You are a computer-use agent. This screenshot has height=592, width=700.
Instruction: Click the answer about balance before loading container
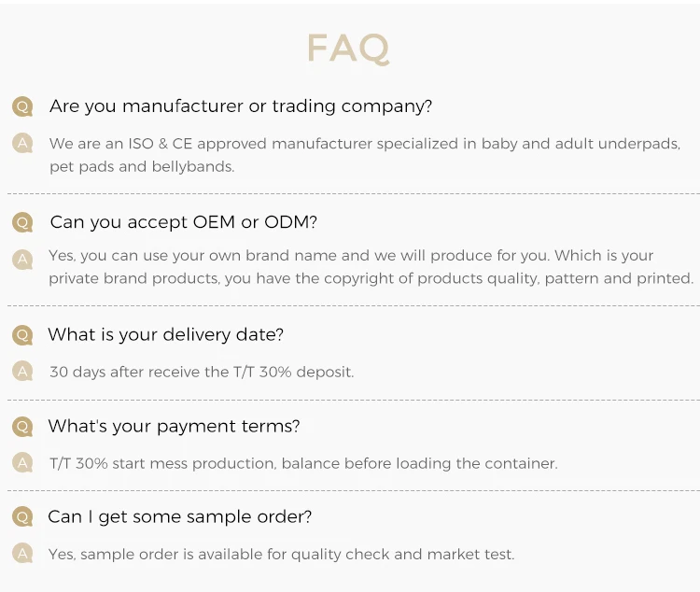303,463
